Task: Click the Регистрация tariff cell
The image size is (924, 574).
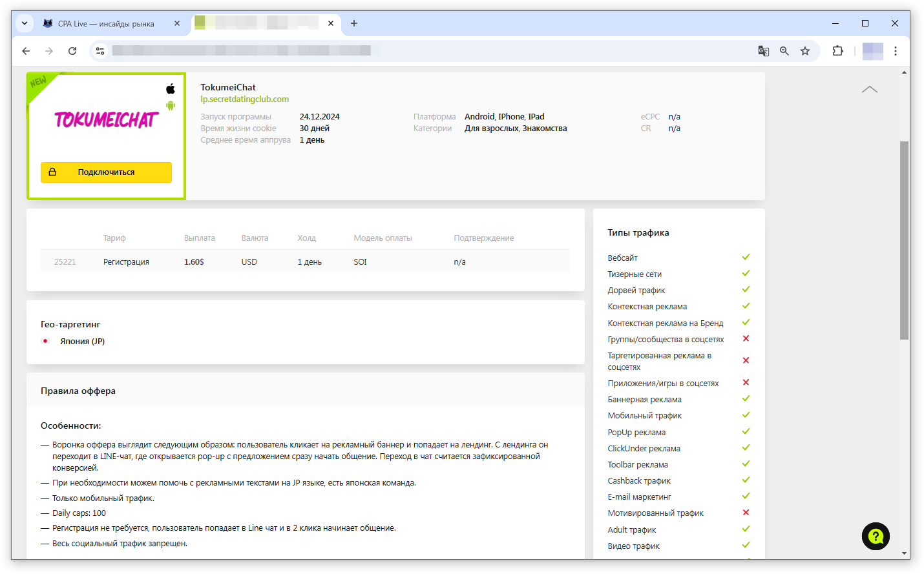Action: tap(126, 262)
